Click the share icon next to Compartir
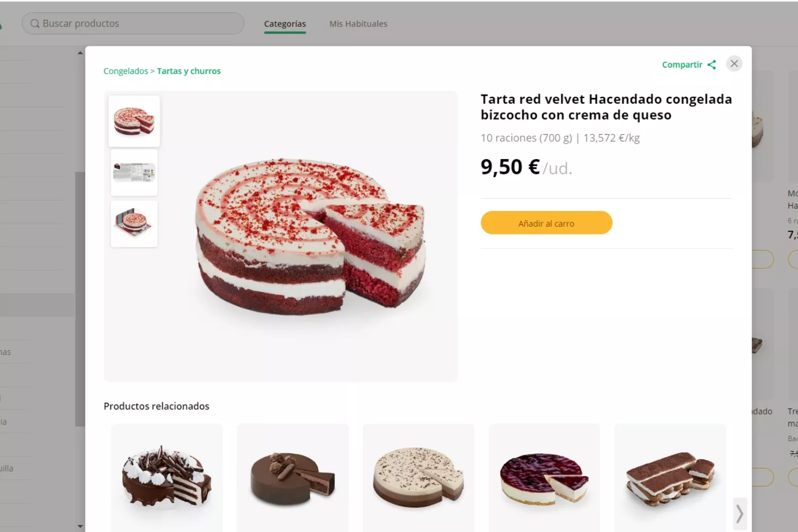This screenshot has height=532, width=798. [x=712, y=65]
